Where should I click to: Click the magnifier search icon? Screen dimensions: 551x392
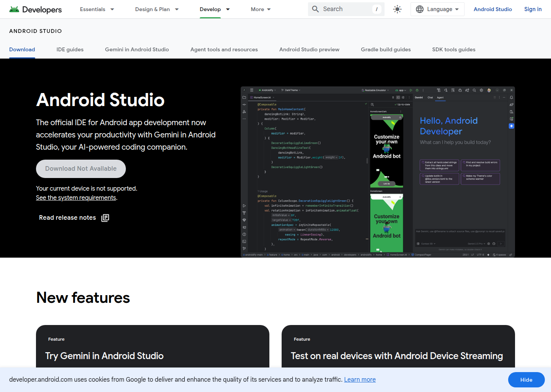pyautogui.click(x=315, y=9)
